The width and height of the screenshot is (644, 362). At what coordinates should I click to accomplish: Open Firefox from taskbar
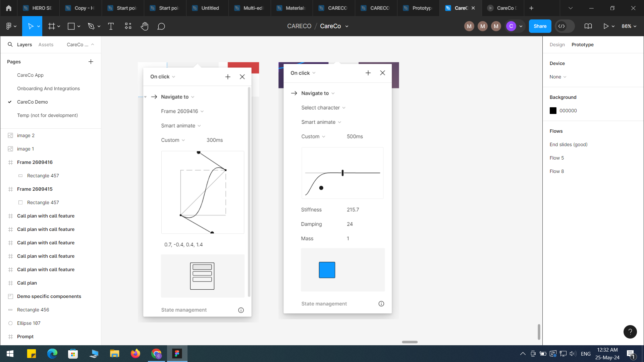coord(136,354)
